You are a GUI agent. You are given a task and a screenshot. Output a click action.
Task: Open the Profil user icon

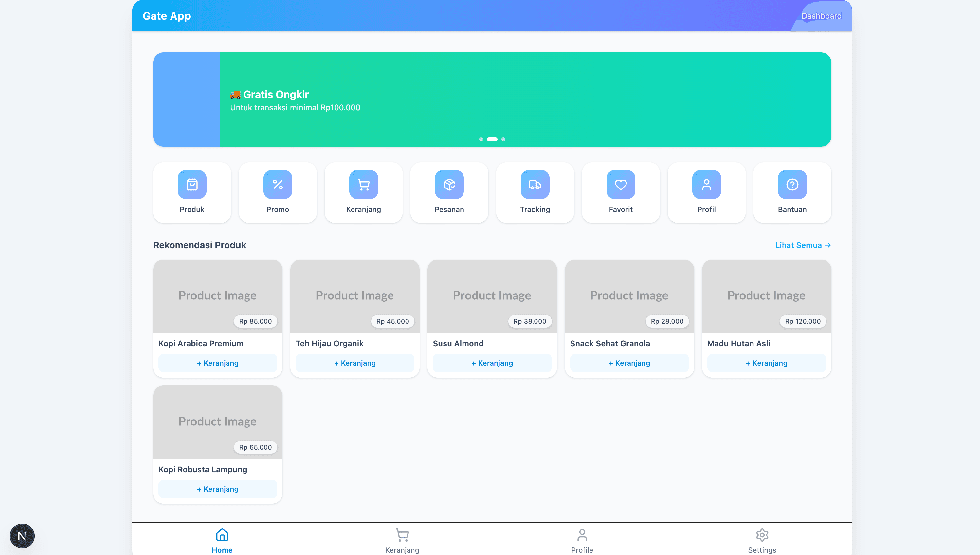(x=706, y=185)
